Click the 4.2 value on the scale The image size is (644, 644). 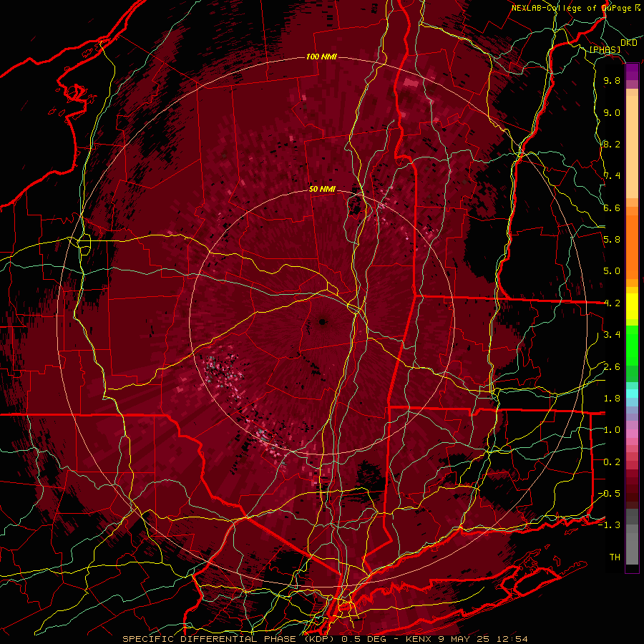[x=612, y=303]
